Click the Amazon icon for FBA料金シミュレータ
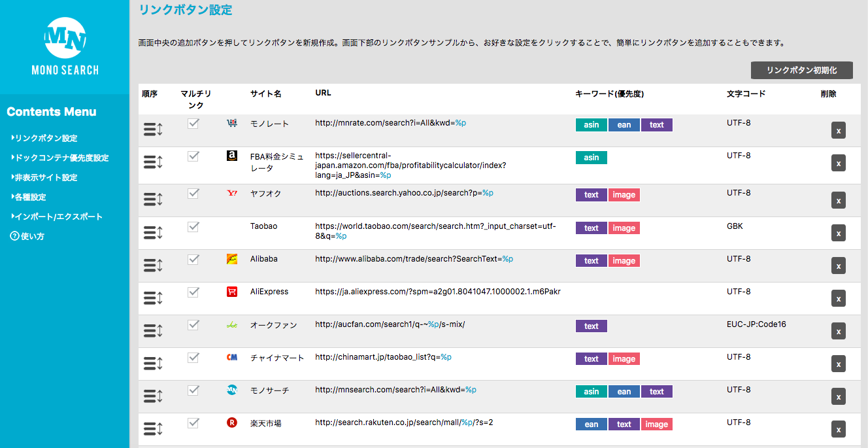 click(231, 156)
